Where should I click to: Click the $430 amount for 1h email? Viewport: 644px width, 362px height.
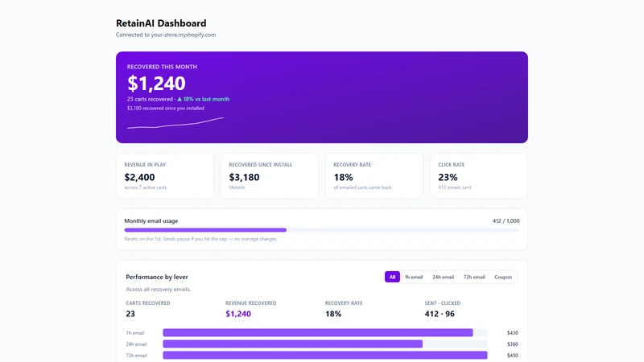pos(513,333)
